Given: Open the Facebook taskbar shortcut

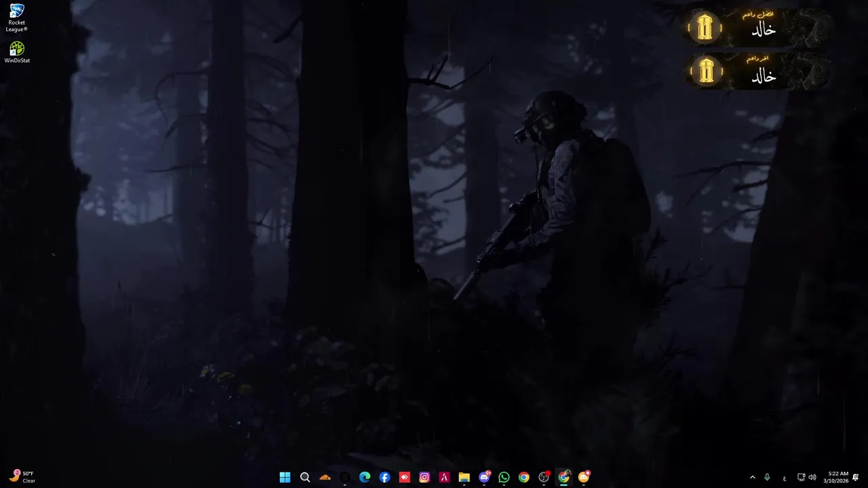Looking at the screenshot, I should [384, 477].
